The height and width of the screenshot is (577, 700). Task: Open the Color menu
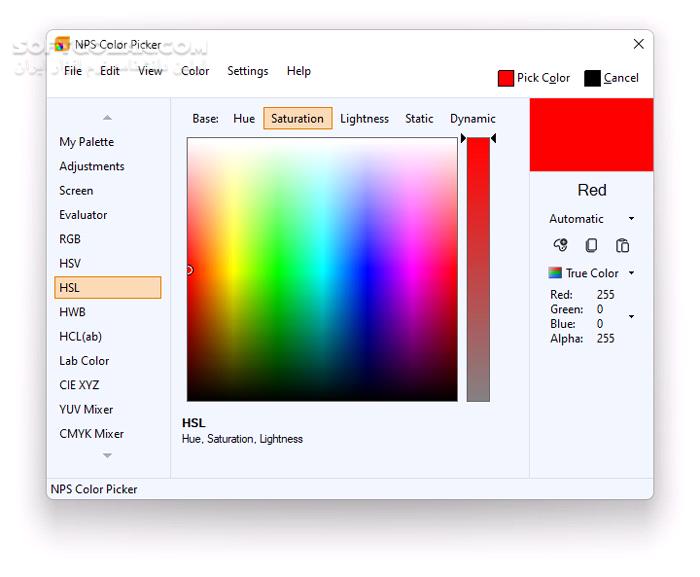pos(195,71)
